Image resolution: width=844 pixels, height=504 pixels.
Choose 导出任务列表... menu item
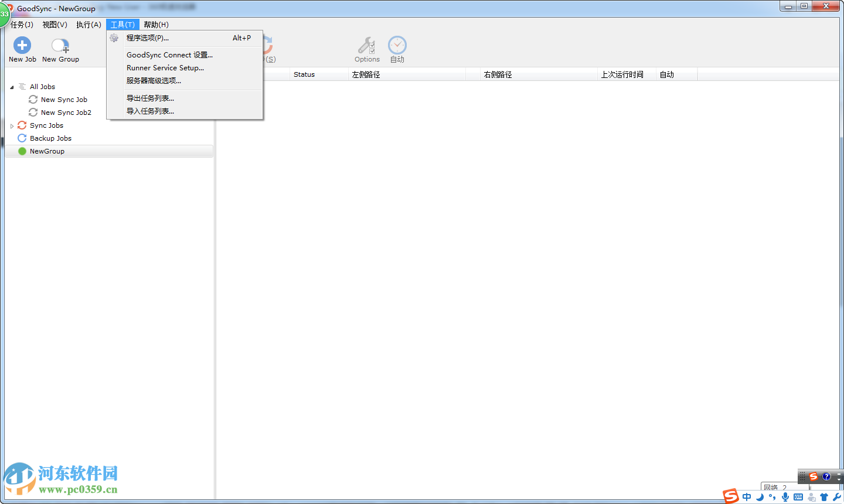[185, 98]
